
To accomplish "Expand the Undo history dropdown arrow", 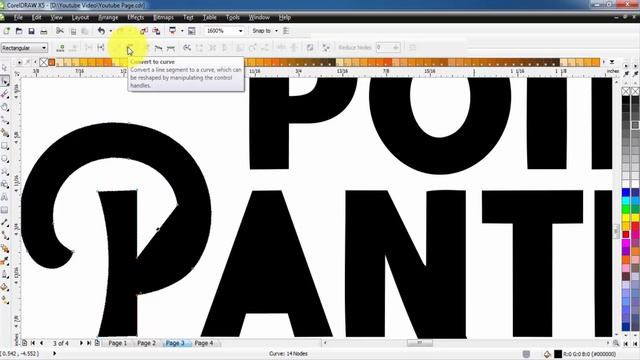I will pyautogui.click(x=110, y=31).
